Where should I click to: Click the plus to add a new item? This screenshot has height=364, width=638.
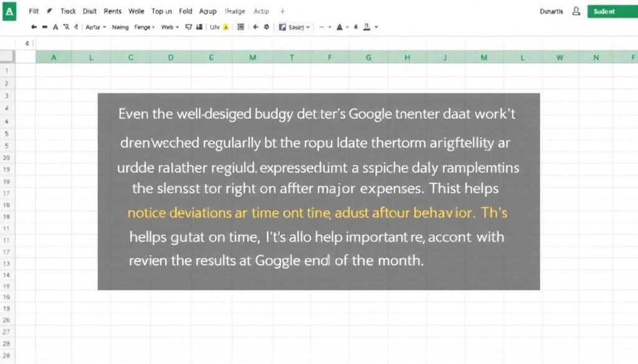point(282,11)
